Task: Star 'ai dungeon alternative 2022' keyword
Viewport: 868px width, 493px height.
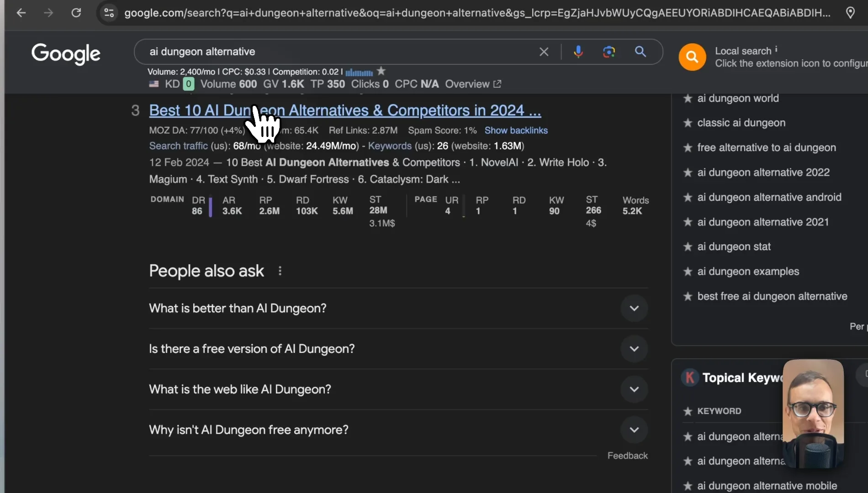Action: [688, 173]
